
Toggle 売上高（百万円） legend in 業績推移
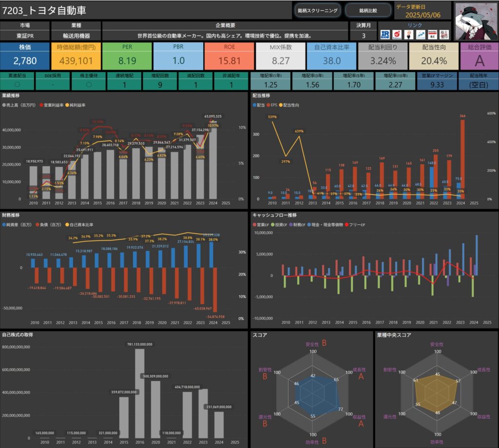(x=19, y=105)
